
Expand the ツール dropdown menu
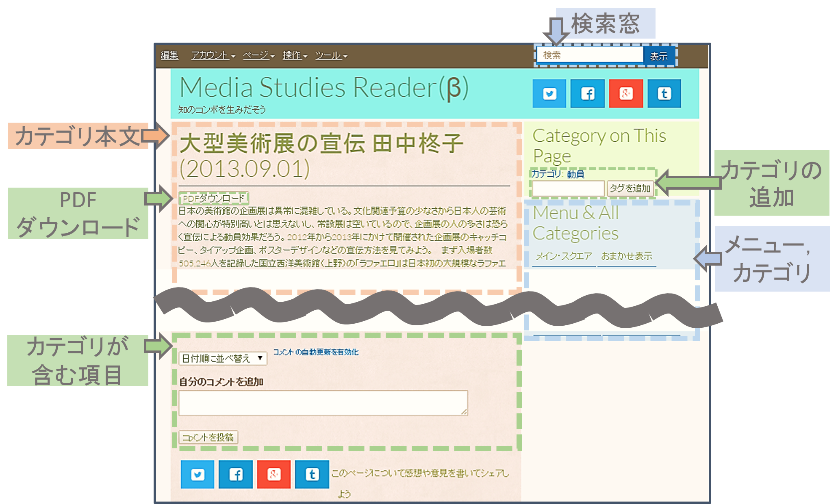coord(331,55)
